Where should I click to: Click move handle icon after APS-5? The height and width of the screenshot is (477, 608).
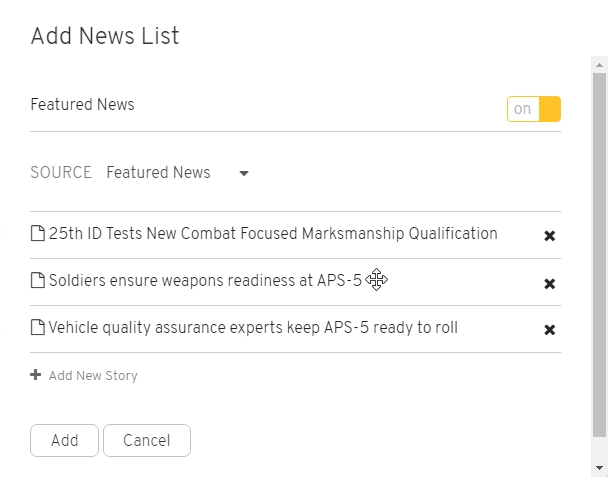(376, 279)
